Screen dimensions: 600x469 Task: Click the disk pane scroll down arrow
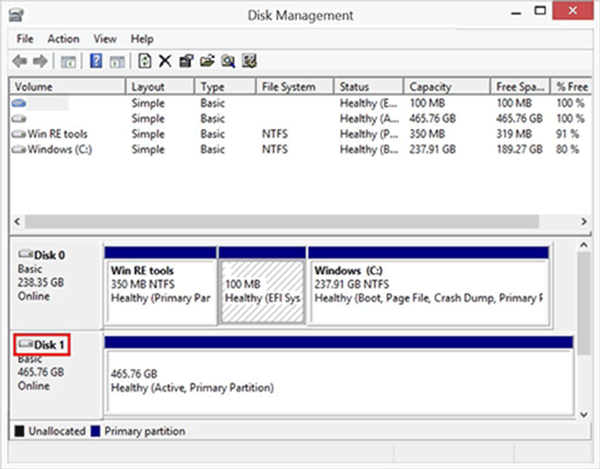(584, 414)
